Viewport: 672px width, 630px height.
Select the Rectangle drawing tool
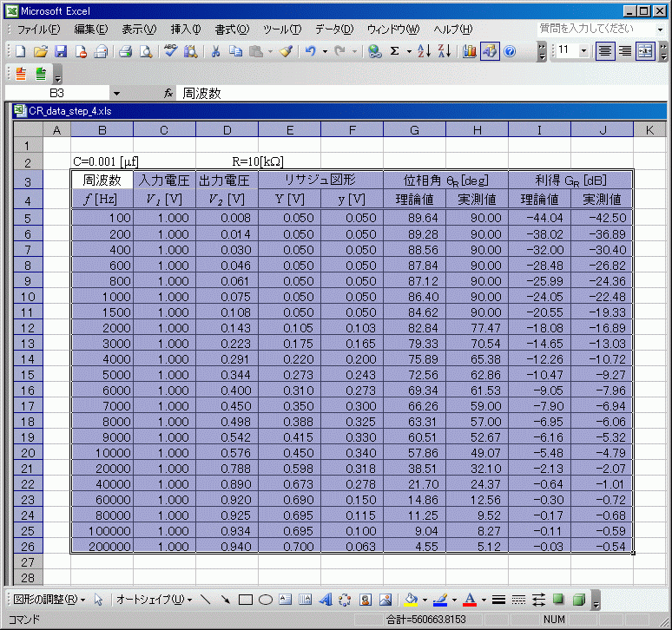pyautogui.click(x=246, y=600)
